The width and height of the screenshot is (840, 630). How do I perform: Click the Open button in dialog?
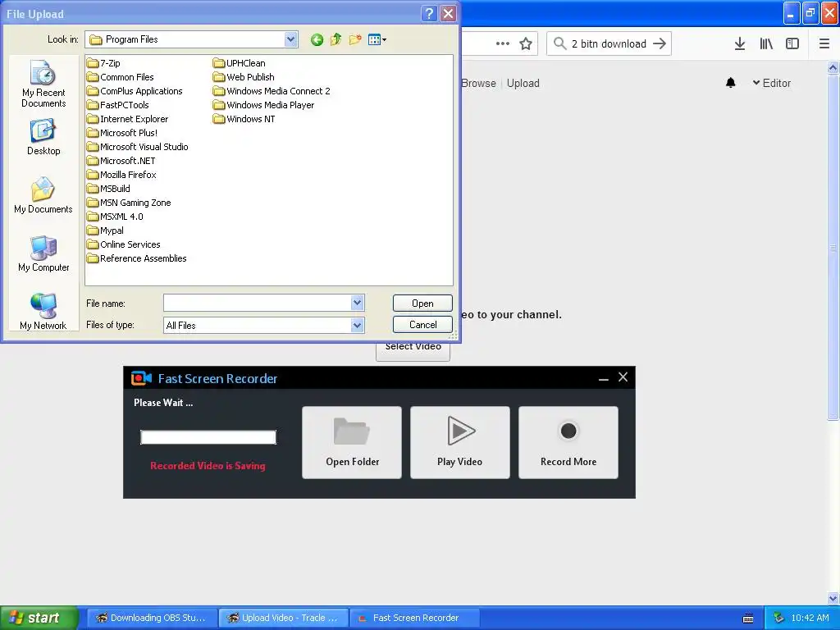tap(422, 304)
